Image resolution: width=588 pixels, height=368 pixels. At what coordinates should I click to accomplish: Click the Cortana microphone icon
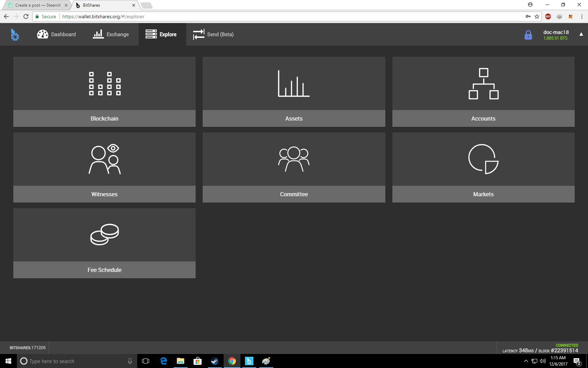[x=130, y=361]
